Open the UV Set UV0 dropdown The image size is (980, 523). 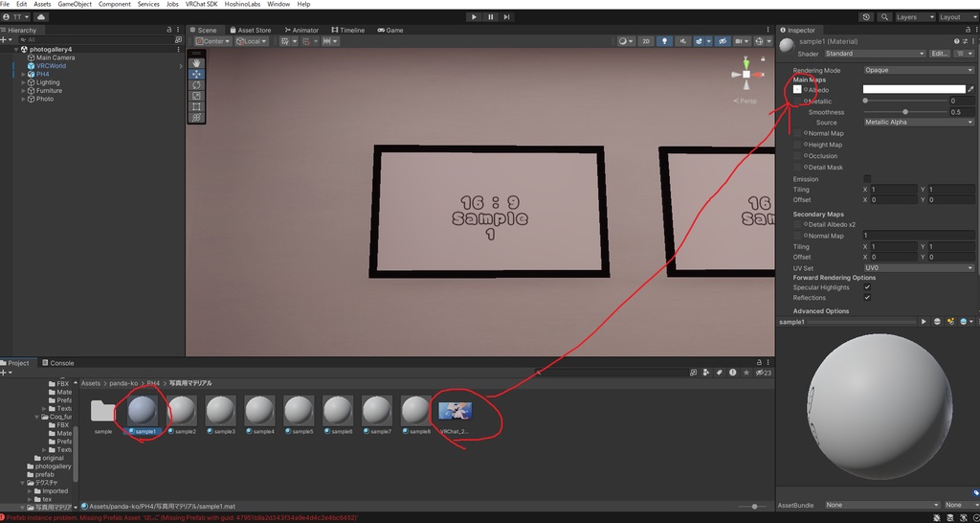pos(919,268)
